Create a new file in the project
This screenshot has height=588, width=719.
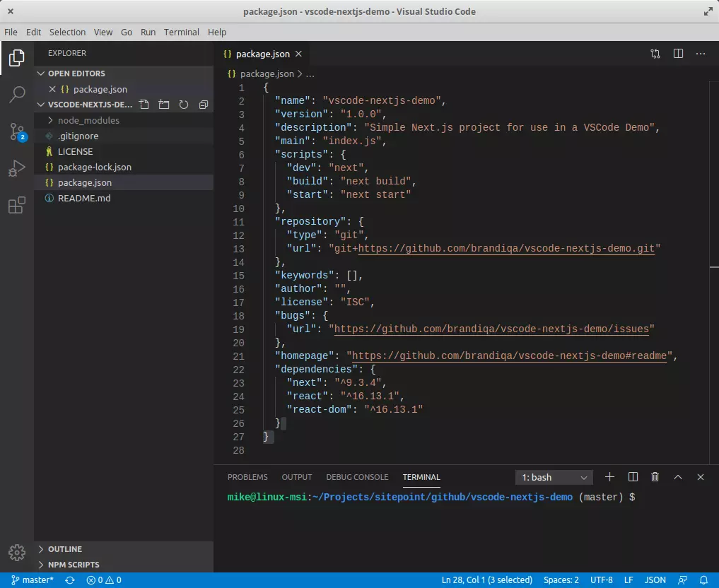(144, 105)
